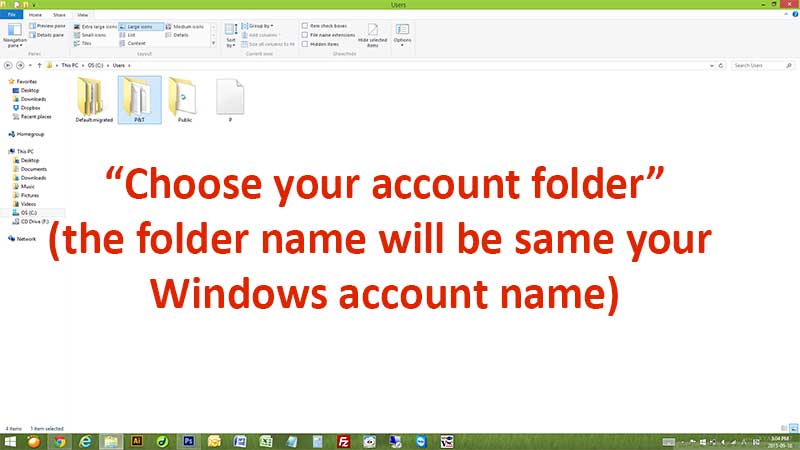Select Large icons layout
The width and height of the screenshot is (800, 450).
[x=141, y=27]
